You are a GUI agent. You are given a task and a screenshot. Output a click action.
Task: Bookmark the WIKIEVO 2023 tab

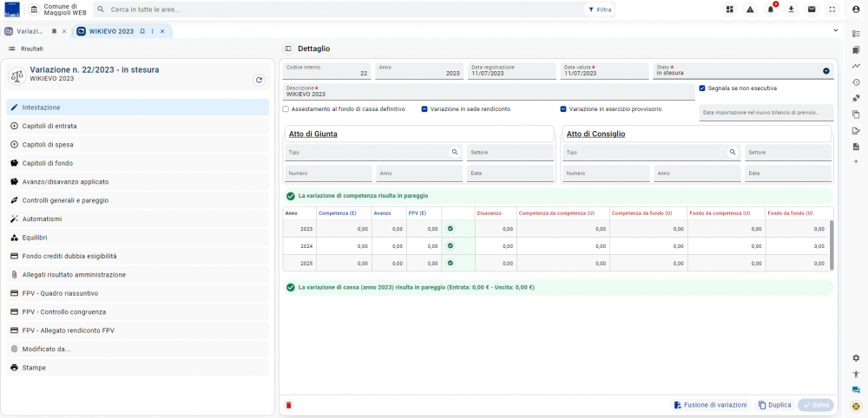(142, 31)
